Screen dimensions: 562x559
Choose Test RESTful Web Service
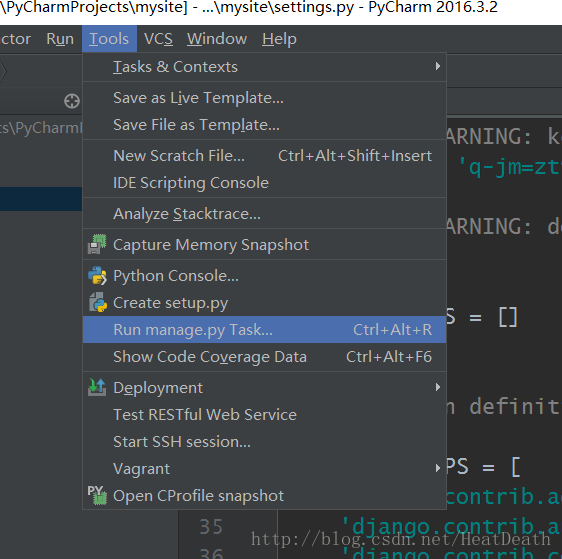264,415
